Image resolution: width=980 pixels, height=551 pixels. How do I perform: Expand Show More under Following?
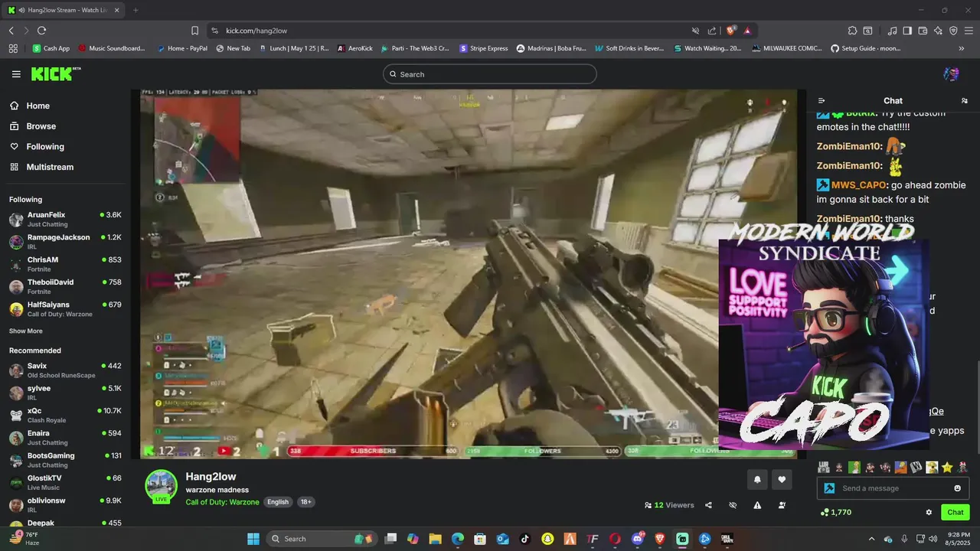26,331
